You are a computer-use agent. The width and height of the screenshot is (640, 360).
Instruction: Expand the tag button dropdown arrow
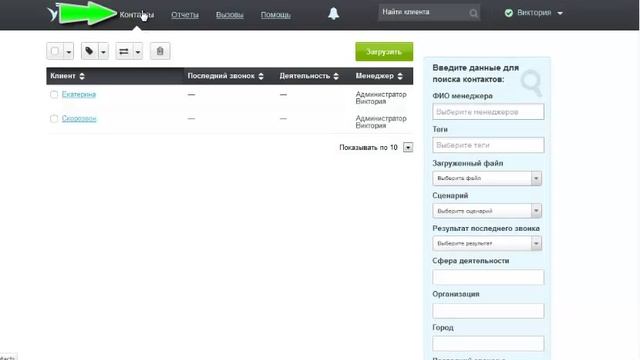click(x=103, y=52)
